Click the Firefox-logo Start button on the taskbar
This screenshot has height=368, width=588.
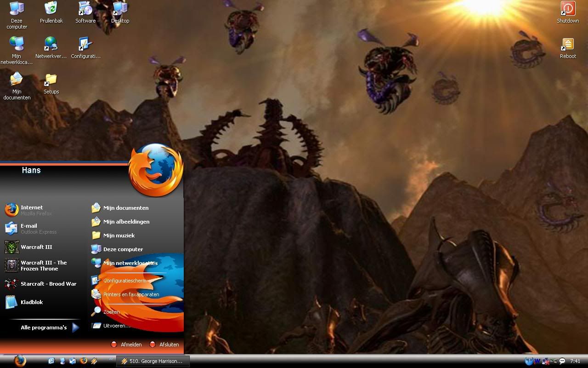point(19,361)
